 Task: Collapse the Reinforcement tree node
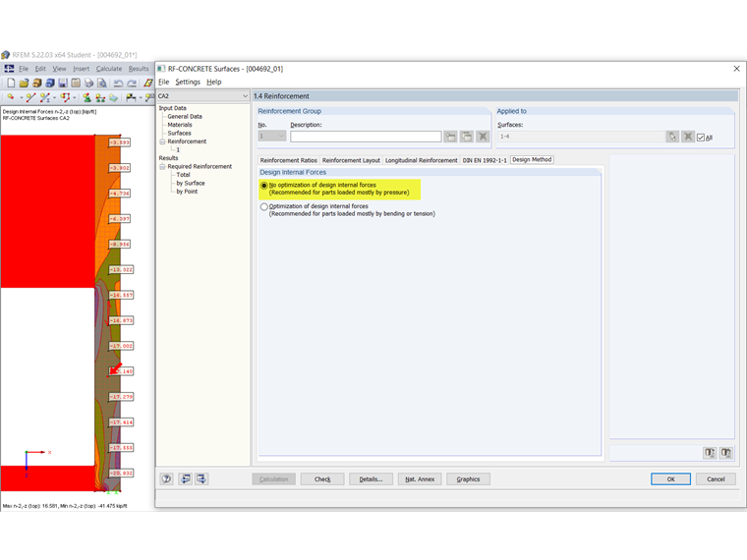162,141
